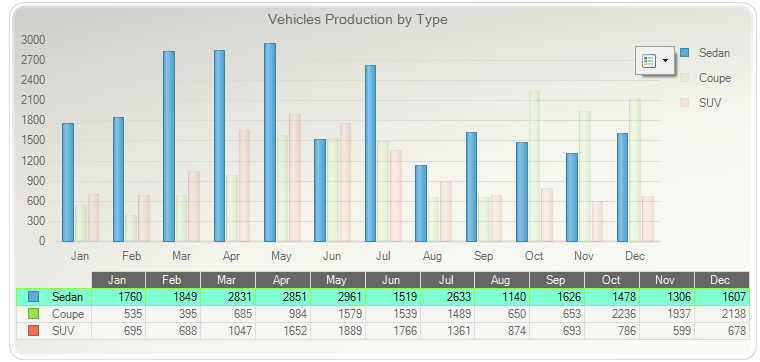The width and height of the screenshot is (760, 362).
Task: Toggle SUV series in chart legend
Action: pos(700,103)
